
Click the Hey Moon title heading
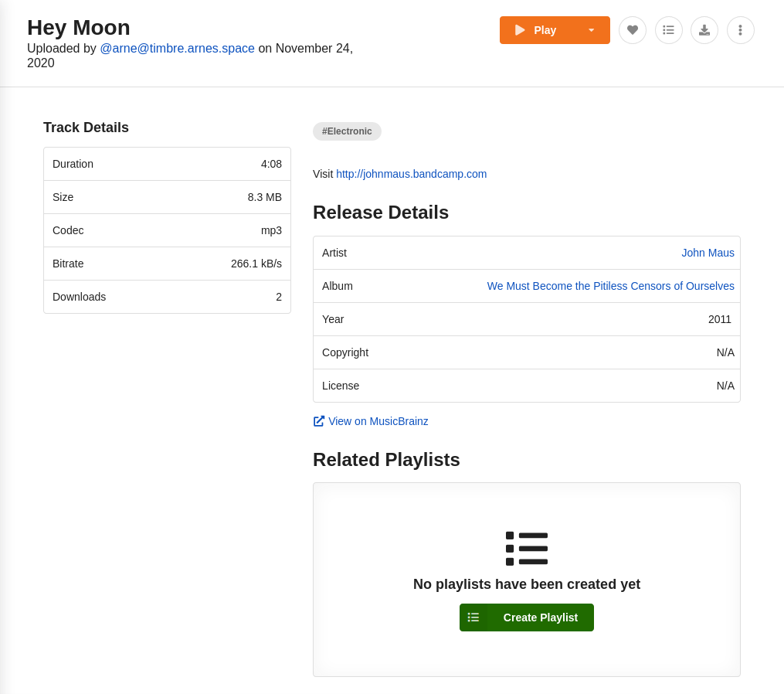click(79, 28)
